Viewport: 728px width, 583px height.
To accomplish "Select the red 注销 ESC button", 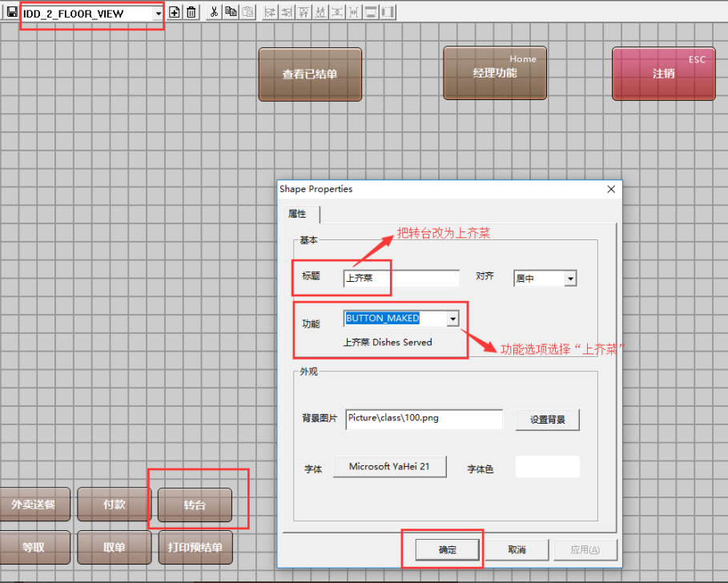I will pyautogui.click(x=663, y=74).
